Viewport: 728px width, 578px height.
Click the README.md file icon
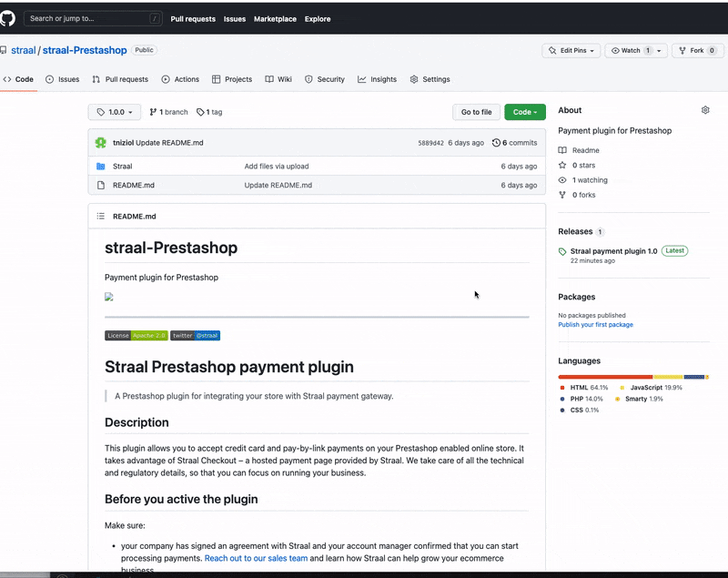coord(101,186)
